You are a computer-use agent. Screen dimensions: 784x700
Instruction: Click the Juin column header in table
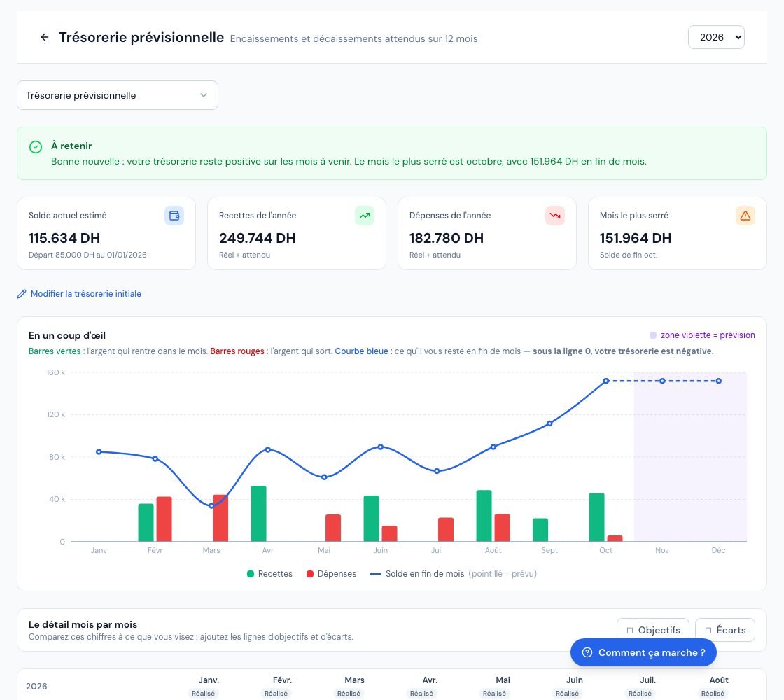(575, 680)
